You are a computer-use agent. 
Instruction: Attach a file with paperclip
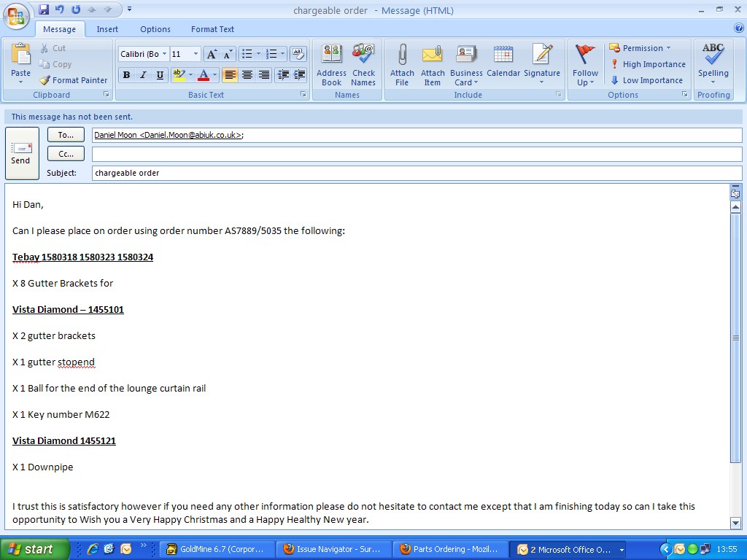[x=402, y=65]
